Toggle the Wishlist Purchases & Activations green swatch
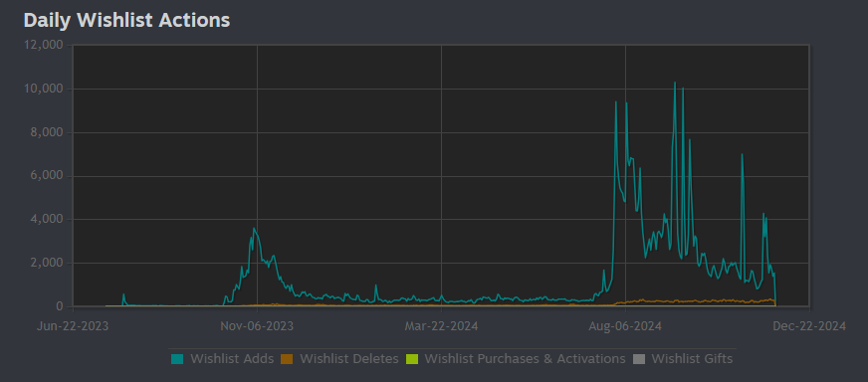This screenshot has width=868, height=382. tap(411, 359)
